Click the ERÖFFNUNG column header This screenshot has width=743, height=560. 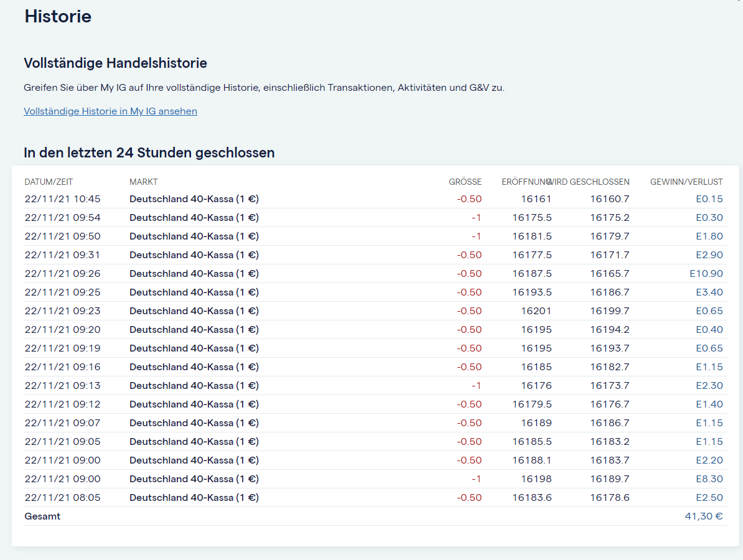point(526,182)
